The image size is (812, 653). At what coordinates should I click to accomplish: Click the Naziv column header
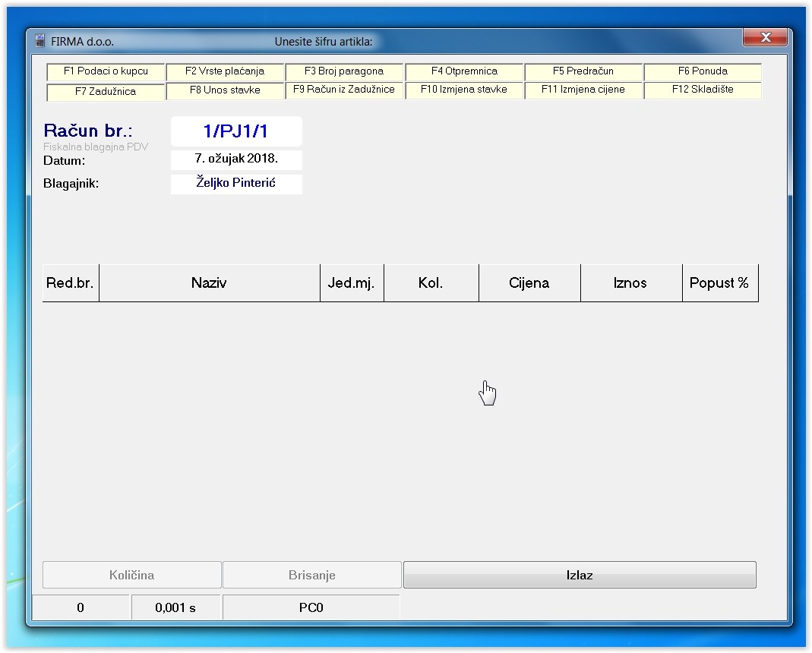(x=209, y=283)
